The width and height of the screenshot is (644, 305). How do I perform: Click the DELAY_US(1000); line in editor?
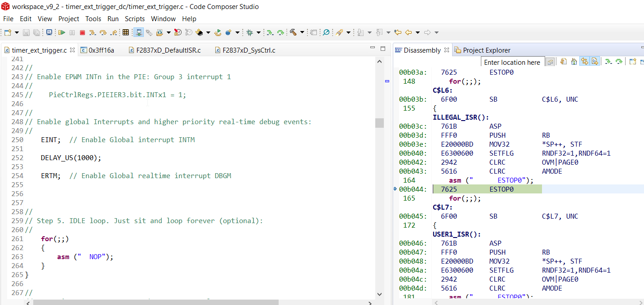click(x=71, y=158)
